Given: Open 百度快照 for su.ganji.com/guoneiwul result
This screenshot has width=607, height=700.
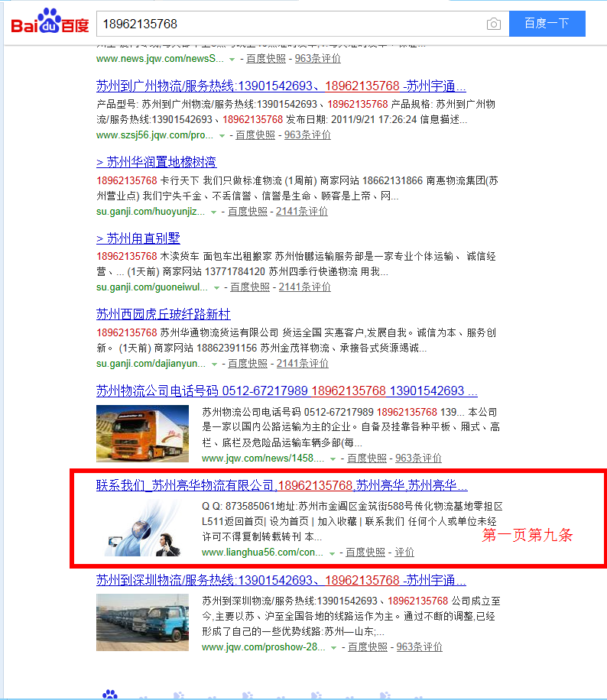Looking at the screenshot, I should (x=250, y=287).
